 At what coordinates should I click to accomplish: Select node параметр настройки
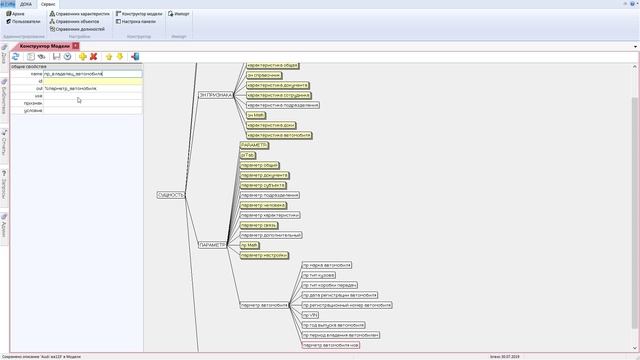264,255
